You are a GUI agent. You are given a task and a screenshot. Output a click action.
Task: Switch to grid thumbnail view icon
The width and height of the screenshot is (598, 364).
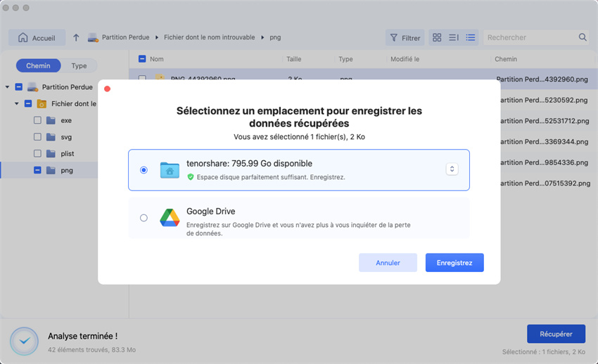coord(437,38)
